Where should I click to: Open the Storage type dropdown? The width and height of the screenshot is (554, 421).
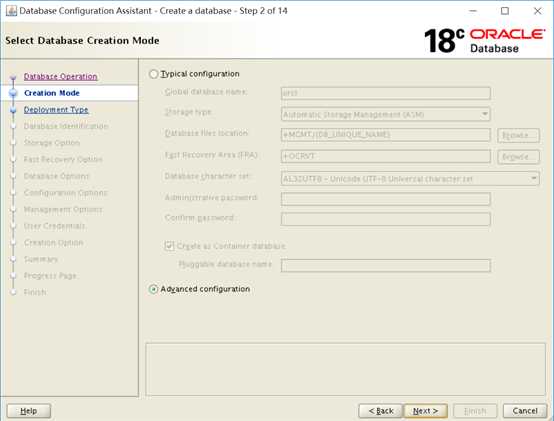coord(386,114)
